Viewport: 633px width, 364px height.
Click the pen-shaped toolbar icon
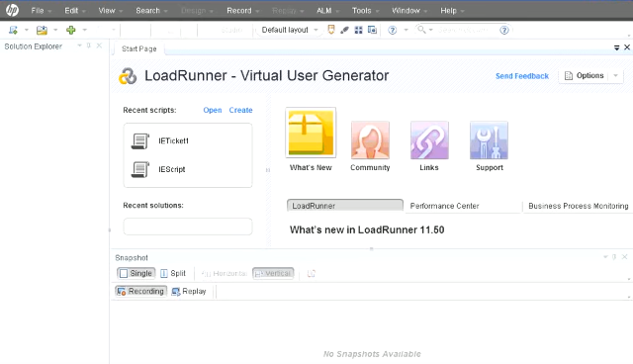[344, 30]
